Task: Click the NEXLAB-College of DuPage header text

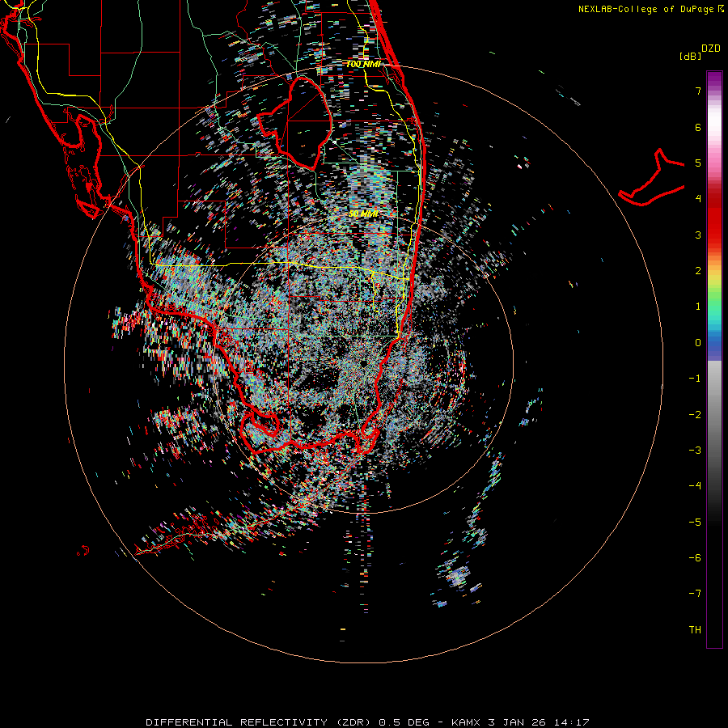Action: 650,9
